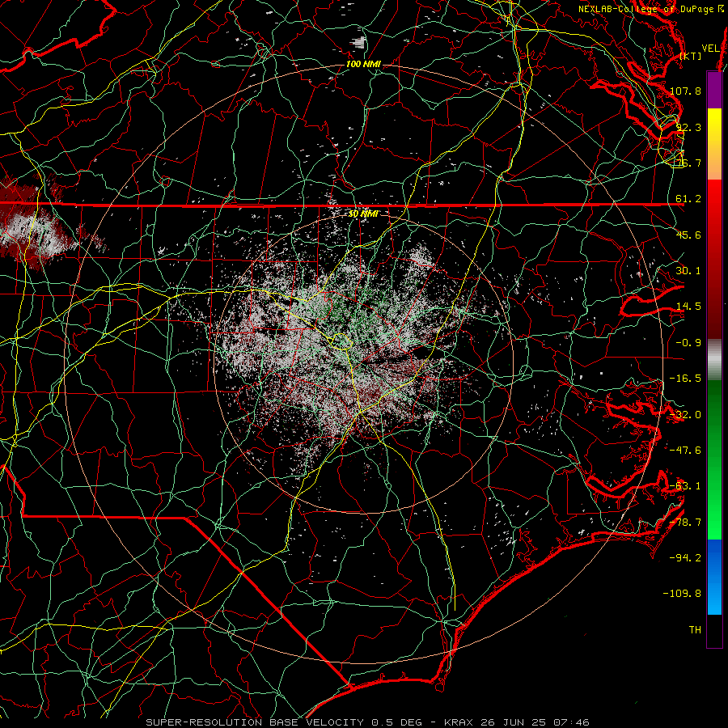The width and height of the screenshot is (728, 728).
Task: Select the -32.0 velocity scale value
Action: coord(685,415)
